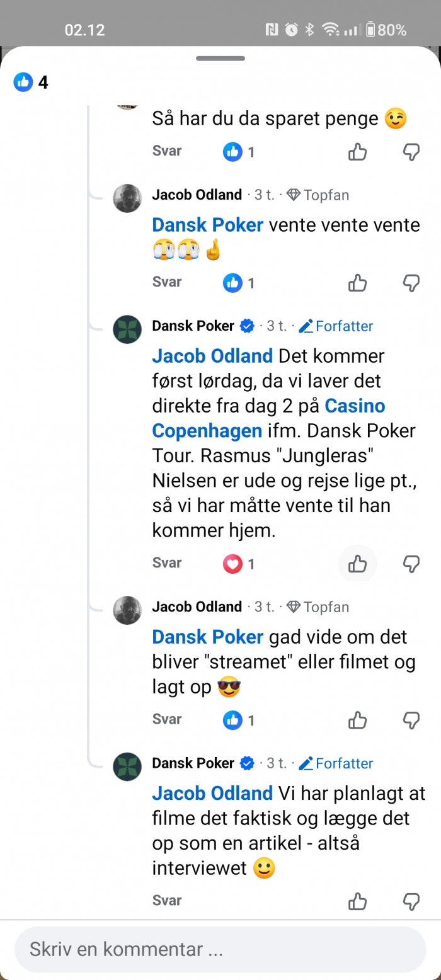Viewport: 441px width, 980px height.
Task: Dislike Dansk Poker's 'interviewet' reply
Action: [x=411, y=901]
